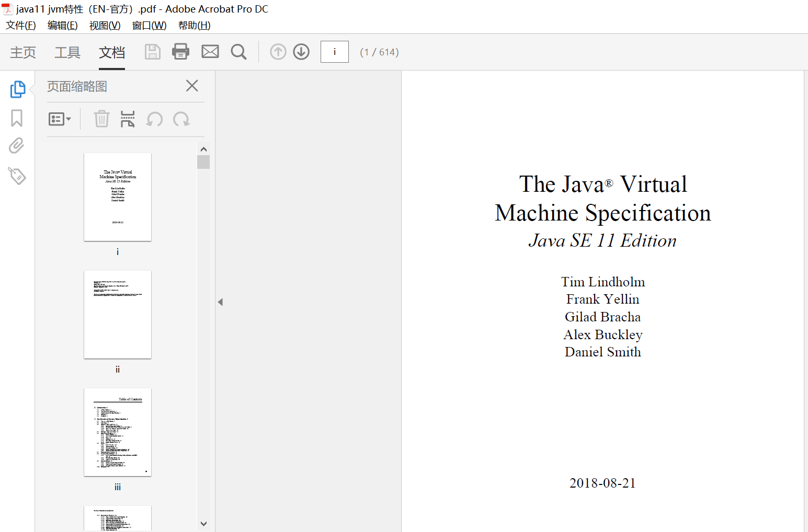Collapse the navigation pane arrow
Image resolution: width=808 pixels, height=532 pixels.
tap(220, 302)
